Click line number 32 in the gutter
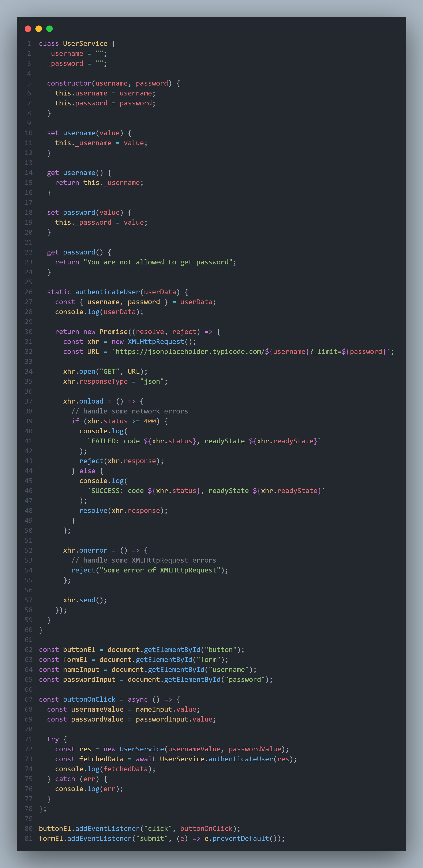 coord(29,352)
